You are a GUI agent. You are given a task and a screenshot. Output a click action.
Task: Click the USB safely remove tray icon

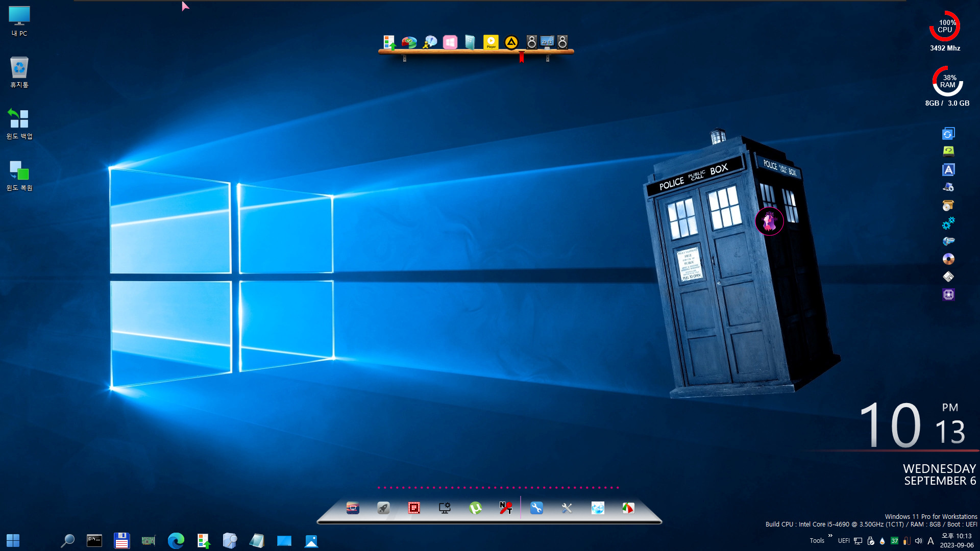tap(871, 541)
